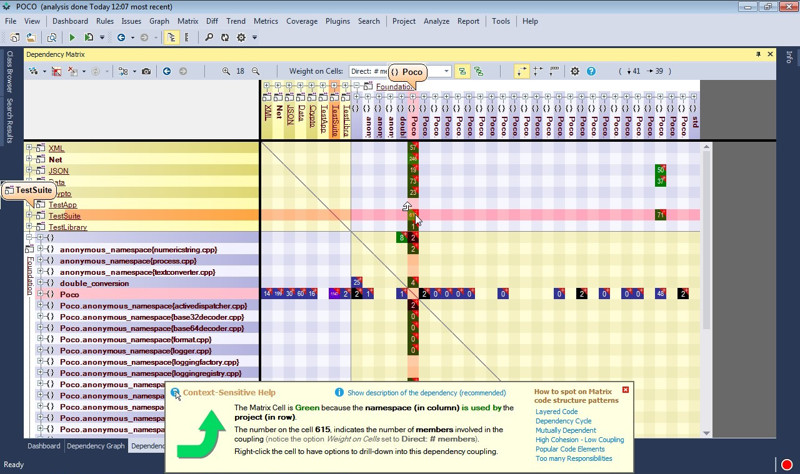Screen dimensions: 800x474
Task: Click the red recording indicator in status bar
Action: (786, 464)
